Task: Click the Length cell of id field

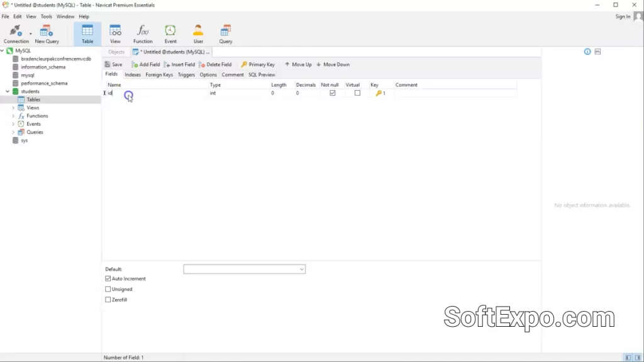Action: (282, 93)
